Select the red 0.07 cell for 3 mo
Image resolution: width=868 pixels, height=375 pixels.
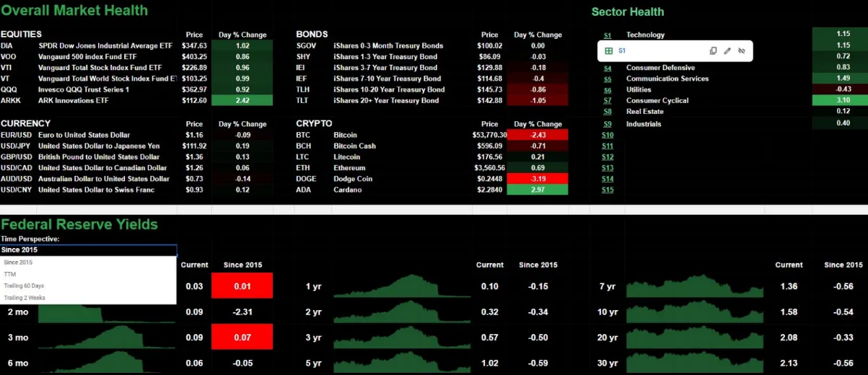(242, 337)
